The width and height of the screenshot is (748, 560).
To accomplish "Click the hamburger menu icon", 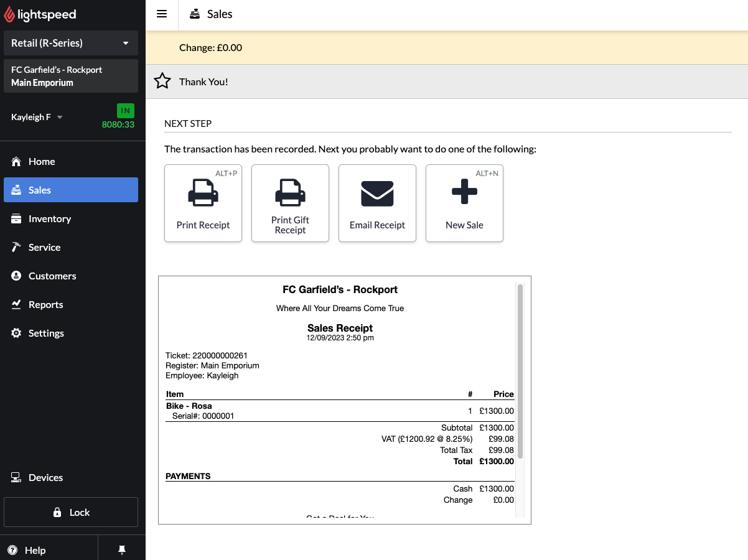I will coord(162,14).
